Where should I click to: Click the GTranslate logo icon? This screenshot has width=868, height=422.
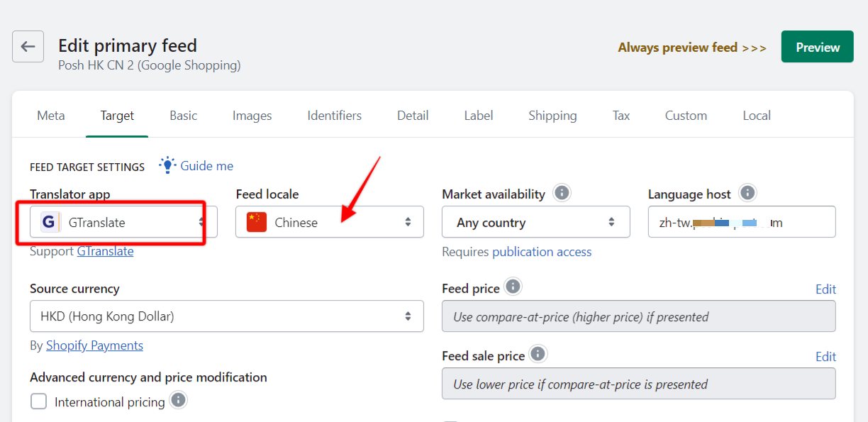[x=48, y=222]
